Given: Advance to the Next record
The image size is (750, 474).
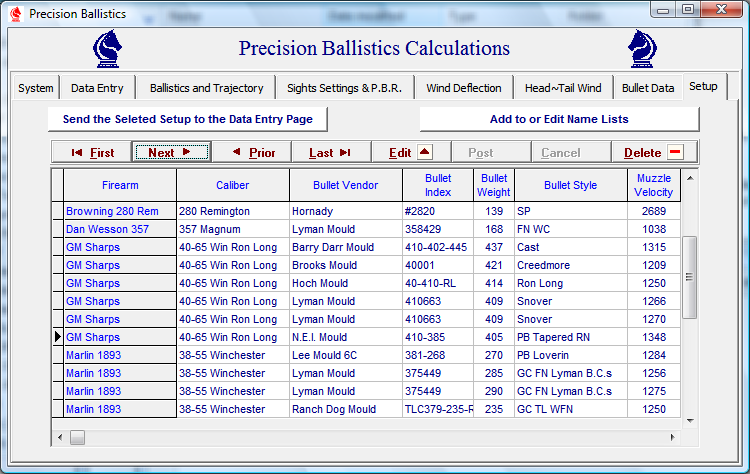Looking at the screenshot, I should (x=175, y=153).
